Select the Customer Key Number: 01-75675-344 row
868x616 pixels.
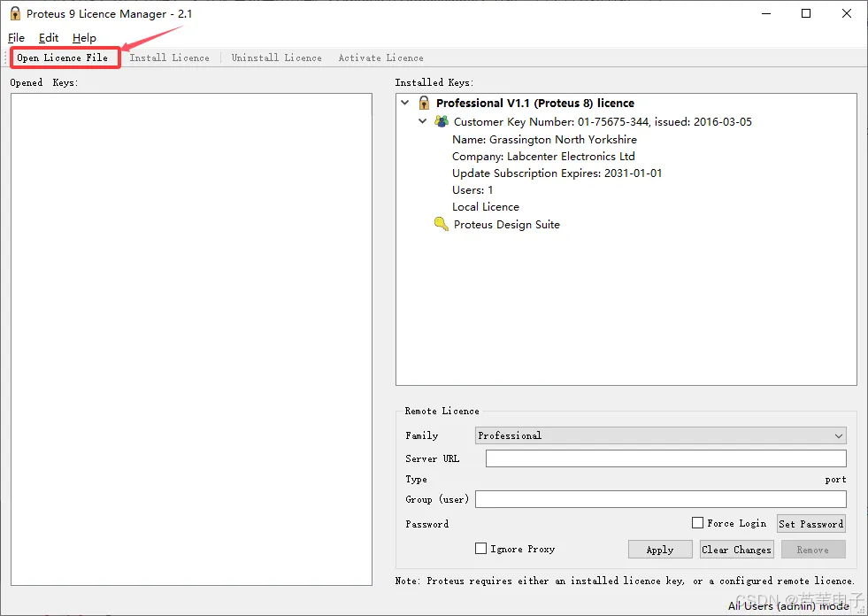(x=603, y=121)
